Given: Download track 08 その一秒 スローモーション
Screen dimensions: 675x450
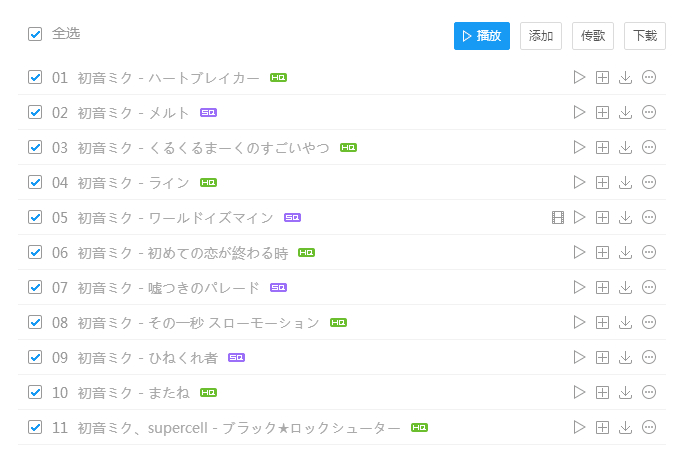Looking at the screenshot, I should point(625,322).
